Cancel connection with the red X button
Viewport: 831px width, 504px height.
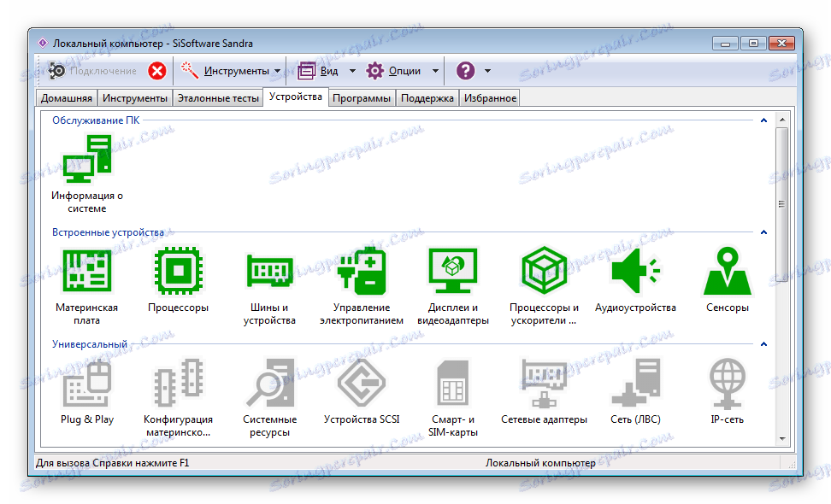point(156,71)
